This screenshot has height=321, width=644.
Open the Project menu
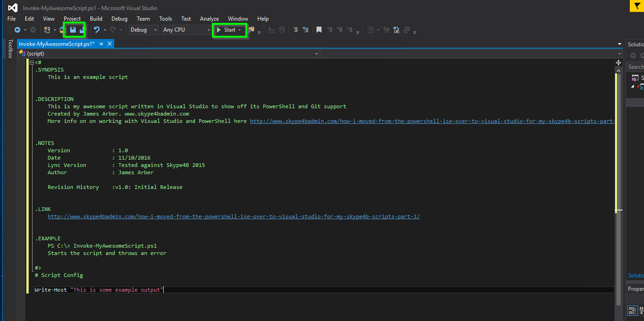tap(72, 19)
